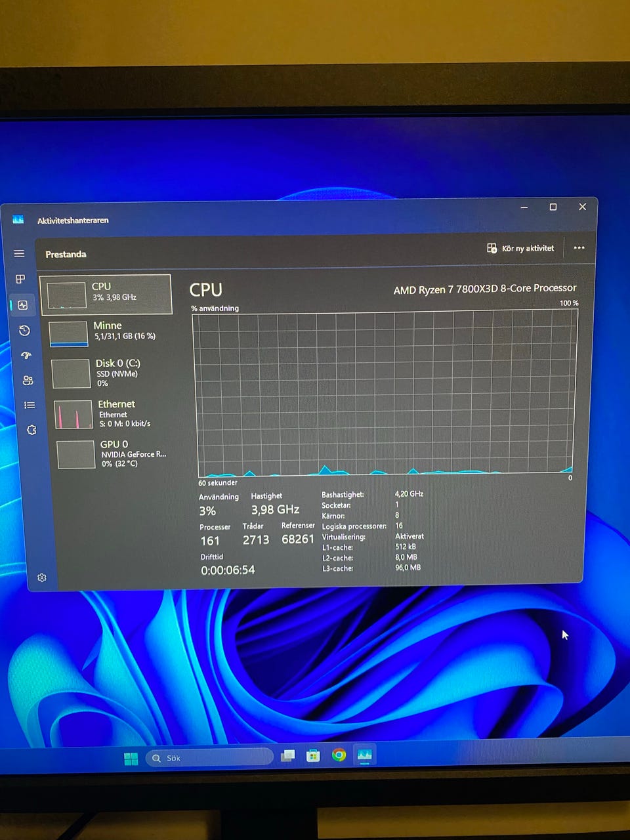Close the Aktivitetshanteraren window
The width and height of the screenshot is (630, 840).
pyautogui.click(x=582, y=206)
